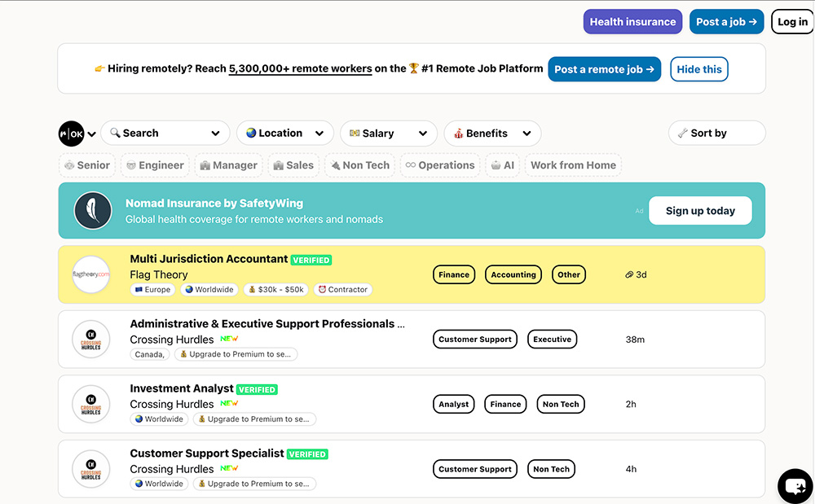This screenshot has width=815, height=504.
Task: Select the Work from Home filter tag
Action: 573,165
